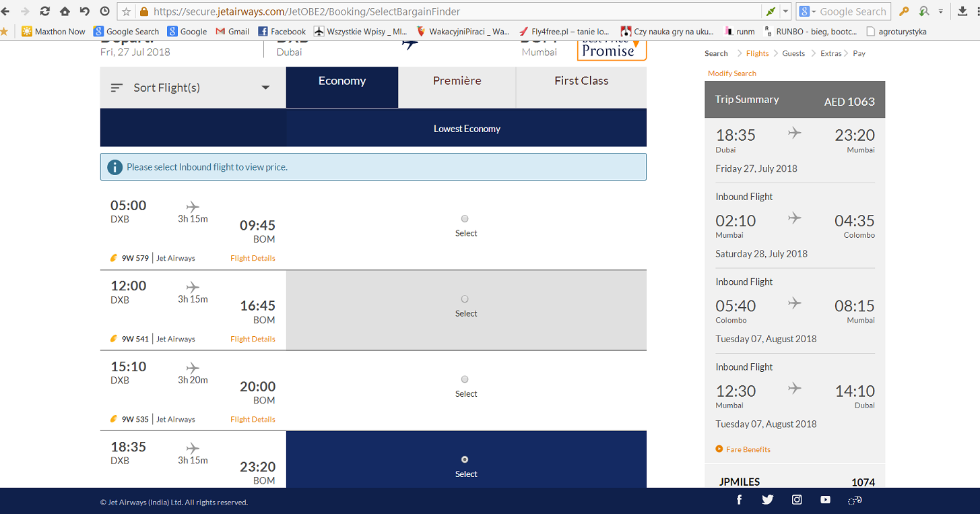The height and width of the screenshot is (514, 980).
Task: Open the Wszystkie Wpisy bookmark
Action: 360,31
